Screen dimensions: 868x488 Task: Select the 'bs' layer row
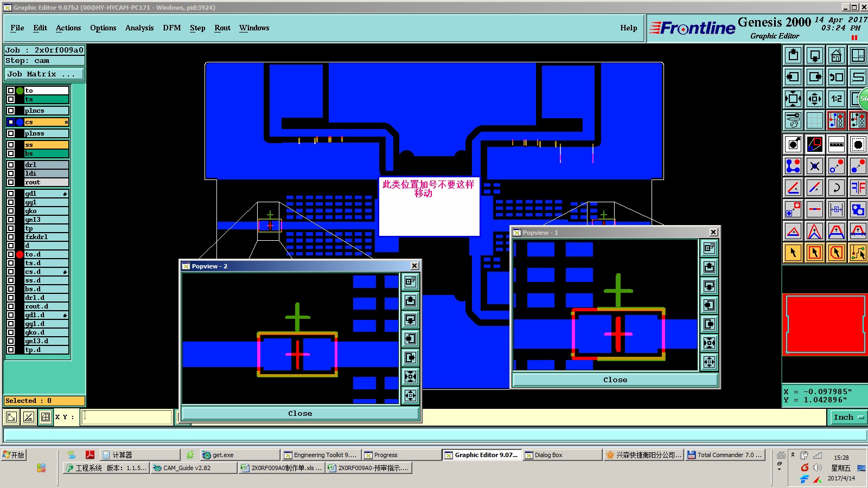pyautogui.click(x=47, y=153)
